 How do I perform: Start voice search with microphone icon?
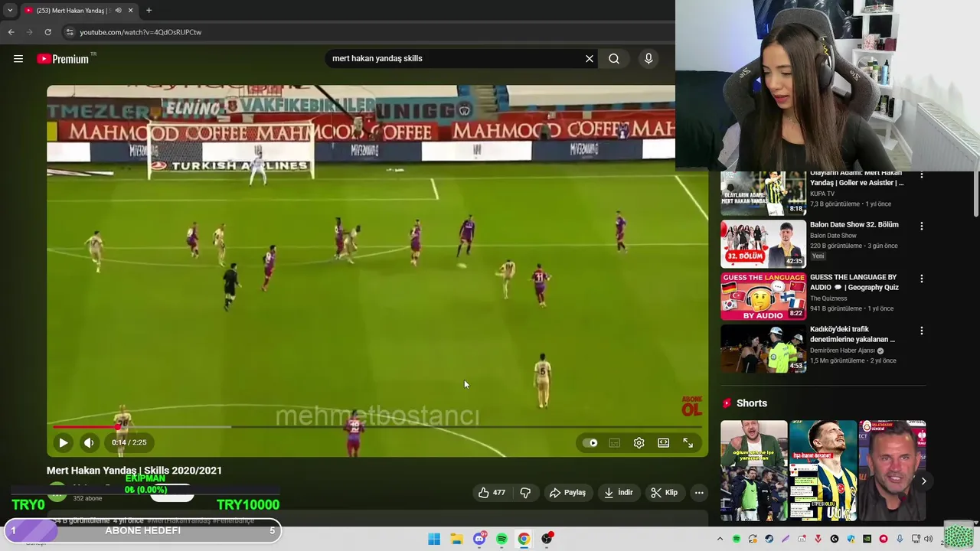pos(648,59)
